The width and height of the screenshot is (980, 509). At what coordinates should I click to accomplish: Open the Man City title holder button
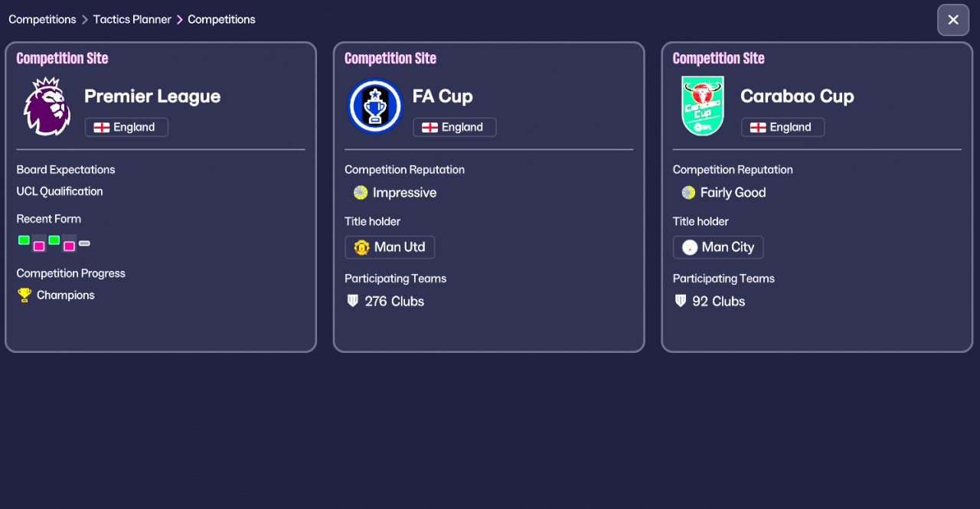pyautogui.click(x=718, y=247)
